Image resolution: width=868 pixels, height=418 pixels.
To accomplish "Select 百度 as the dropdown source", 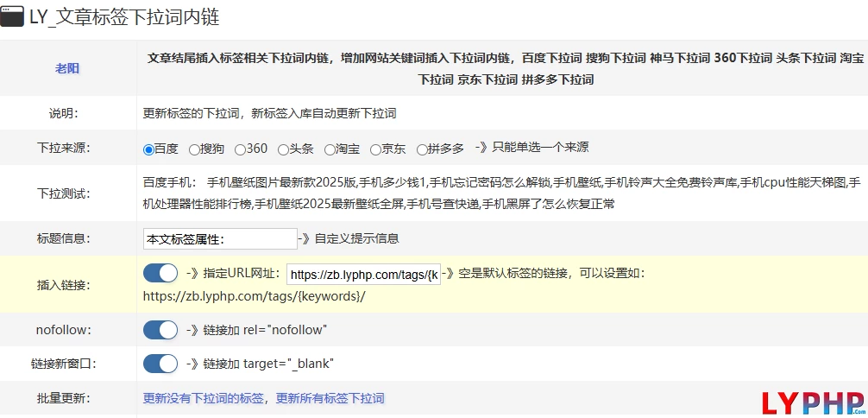I will coord(148,149).
